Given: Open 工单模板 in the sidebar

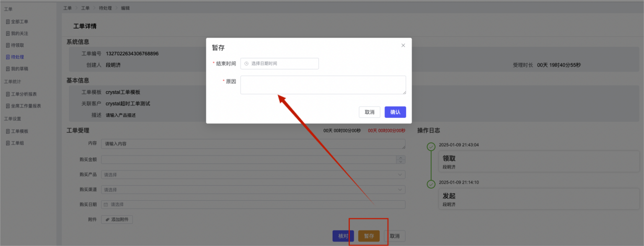Looking at the screenshot, I should [x=20, y=131].
